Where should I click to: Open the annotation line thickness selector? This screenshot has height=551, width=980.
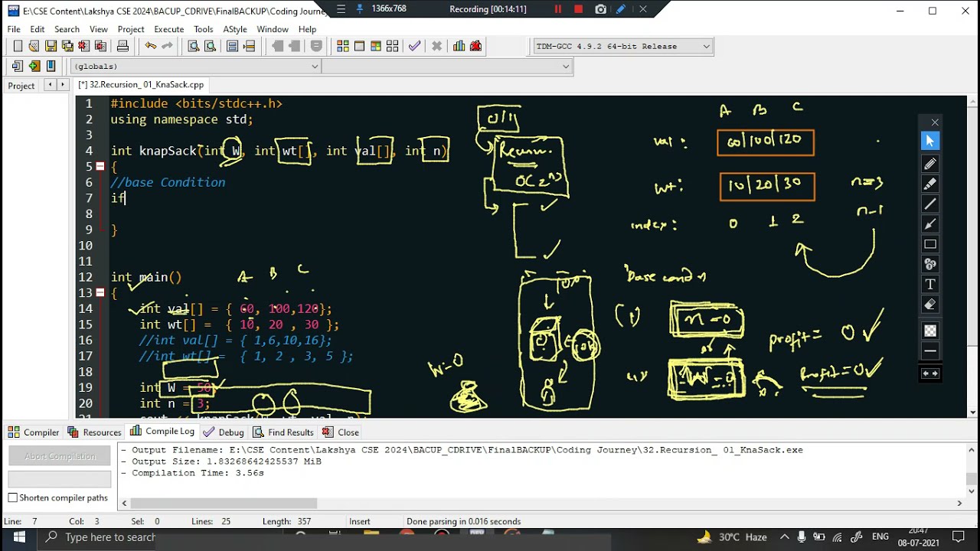pyautogui.click(x=930, y=350)
